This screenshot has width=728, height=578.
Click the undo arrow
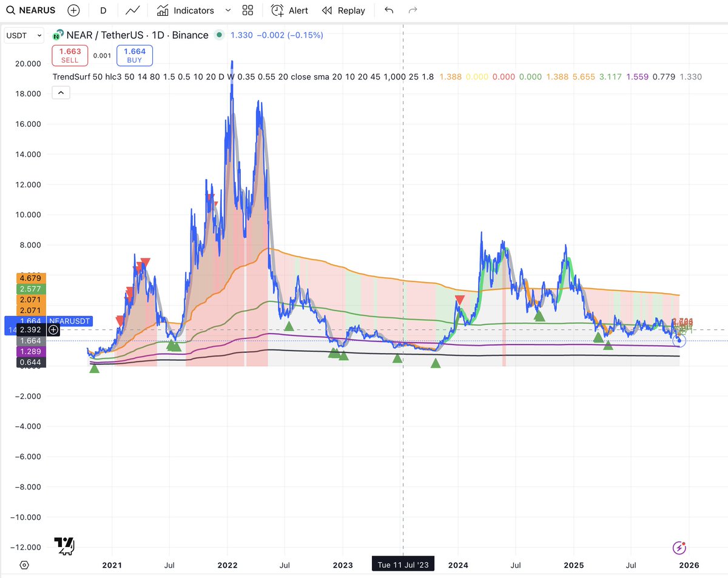[388, 10]
